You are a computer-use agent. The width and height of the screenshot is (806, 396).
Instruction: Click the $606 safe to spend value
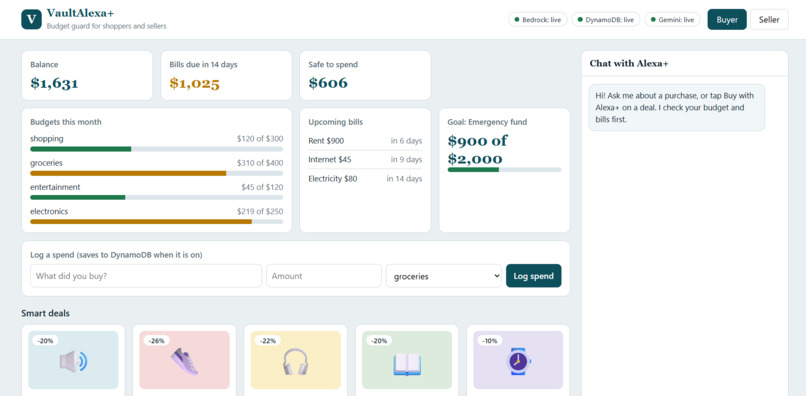(x=328, y=83)
